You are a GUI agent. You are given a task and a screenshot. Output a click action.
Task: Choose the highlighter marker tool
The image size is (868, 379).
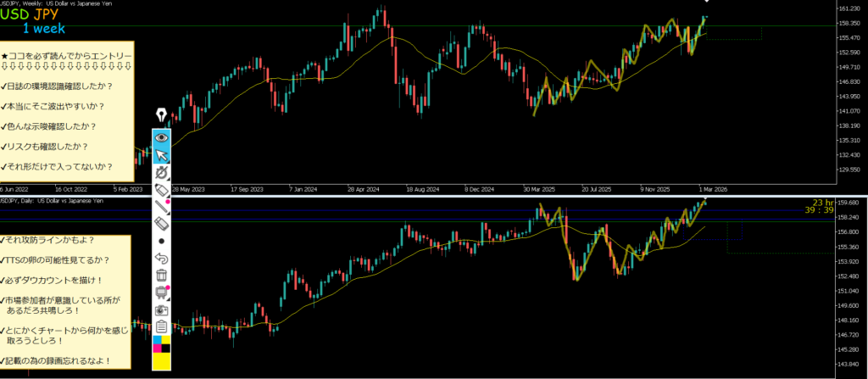tap(162, 191)
